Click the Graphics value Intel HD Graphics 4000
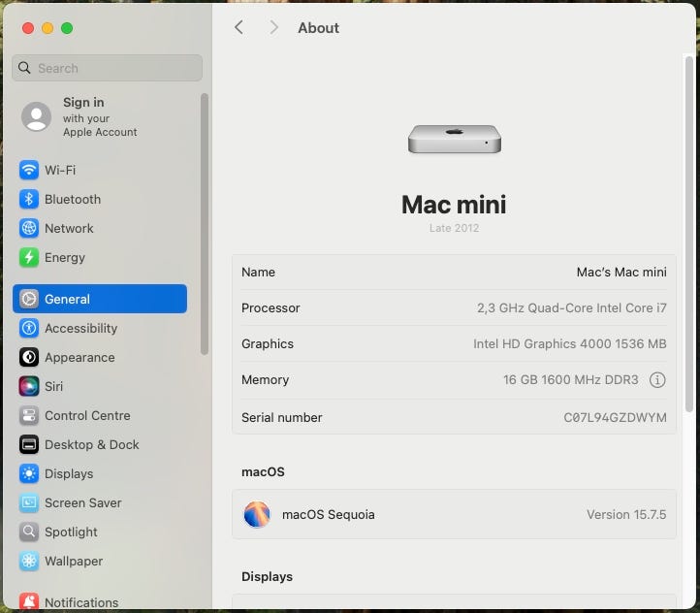 [570, 343]
